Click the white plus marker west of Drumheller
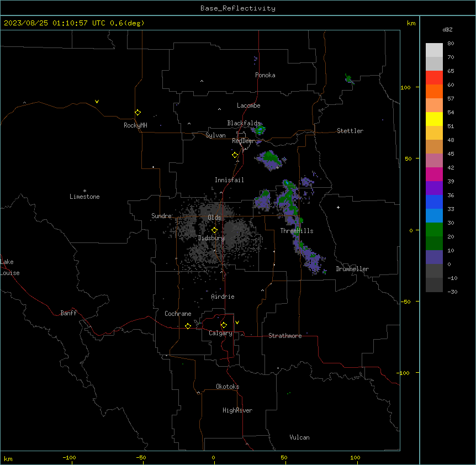Viewport: 476px width, 465px height. (x=338, y=207)
